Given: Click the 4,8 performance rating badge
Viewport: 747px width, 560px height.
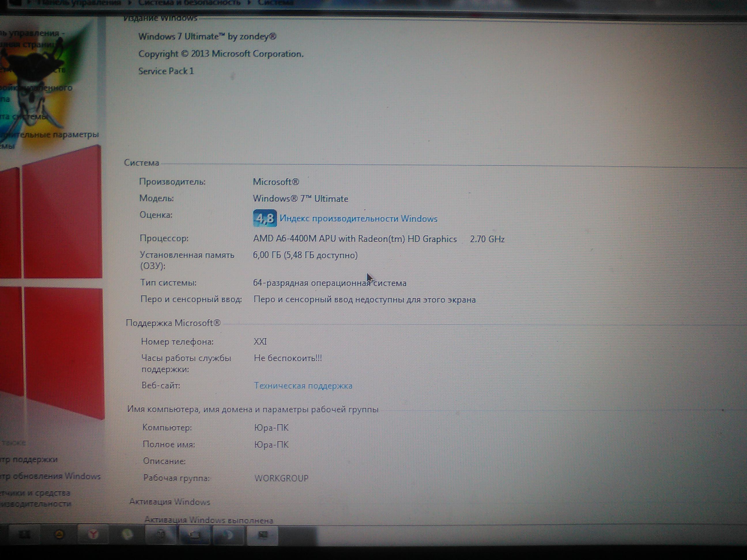Looking at the screenshot, I should (265, 218).
